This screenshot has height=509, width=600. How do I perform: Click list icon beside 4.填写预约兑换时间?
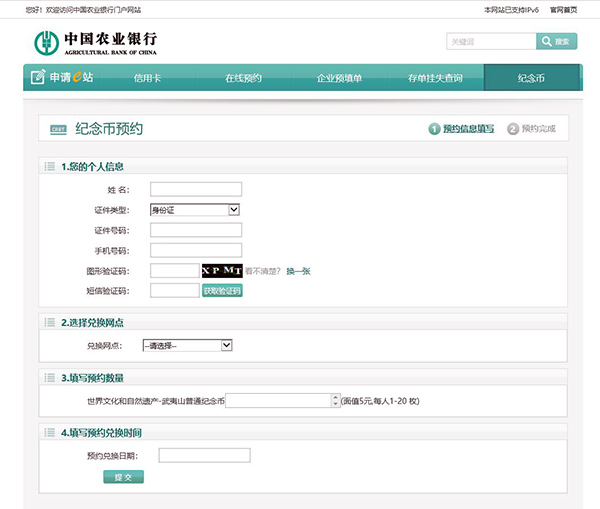(x=49, y=432)
